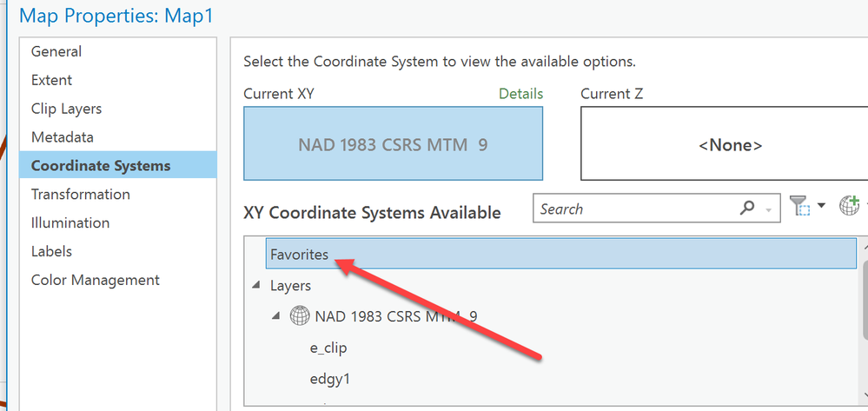
Task: Collapse the Layers tree group
Action: click(x=255, y=285)
